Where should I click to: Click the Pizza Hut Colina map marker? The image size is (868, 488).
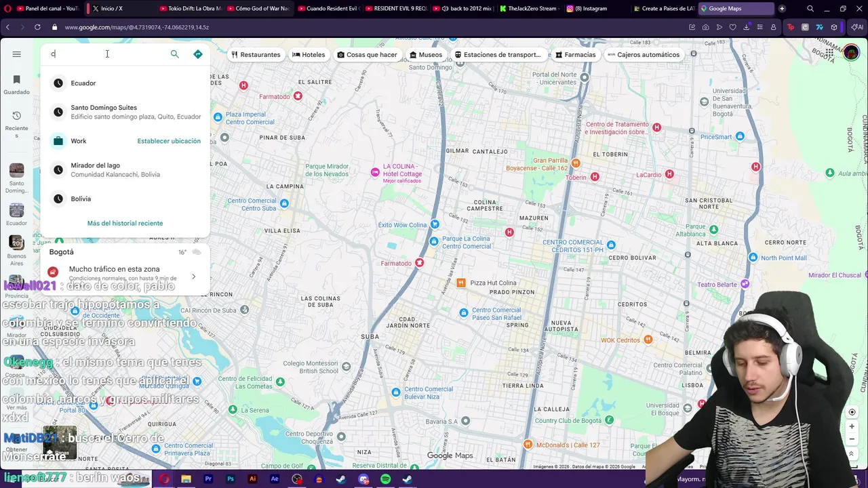coord(461,283)
